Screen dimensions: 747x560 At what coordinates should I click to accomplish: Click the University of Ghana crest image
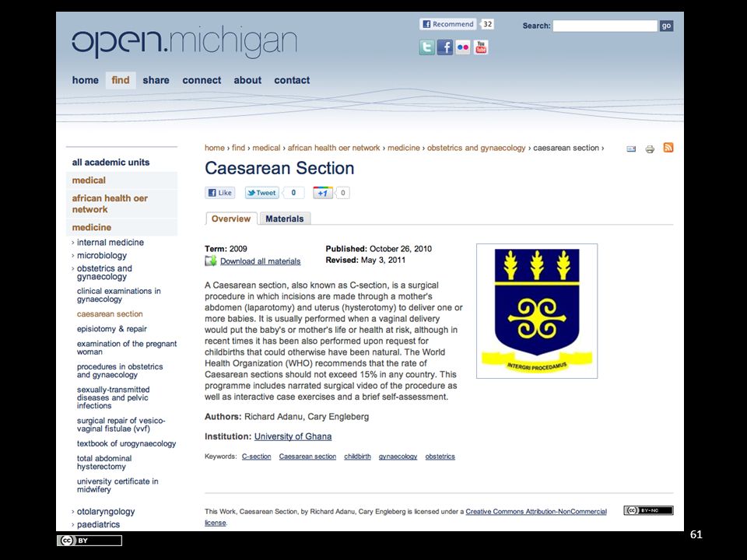point(537,311)
